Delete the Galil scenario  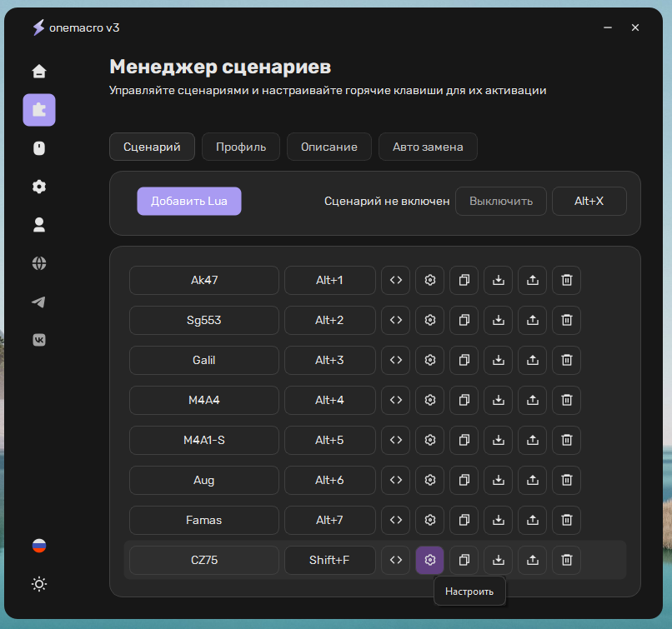[x=566, y=361]
